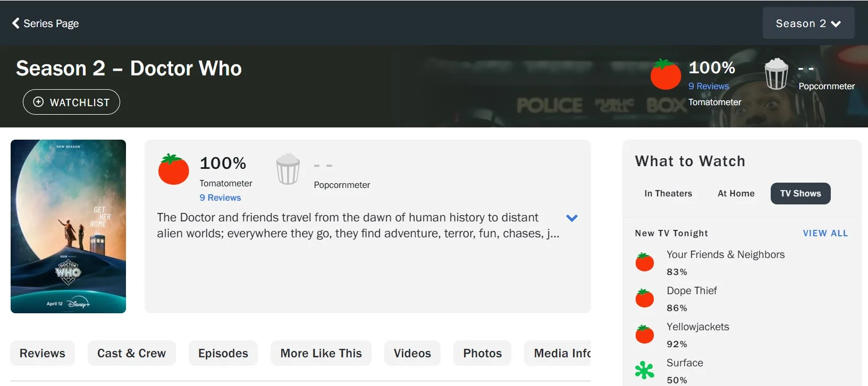The height and width of the screenshot is (386, 868).
Task: Click the 86% score in the list
Action: tap(677, 308)
